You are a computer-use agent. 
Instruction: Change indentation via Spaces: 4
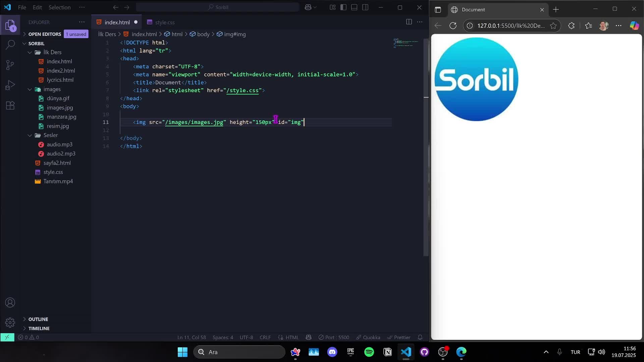pos(223,337)
